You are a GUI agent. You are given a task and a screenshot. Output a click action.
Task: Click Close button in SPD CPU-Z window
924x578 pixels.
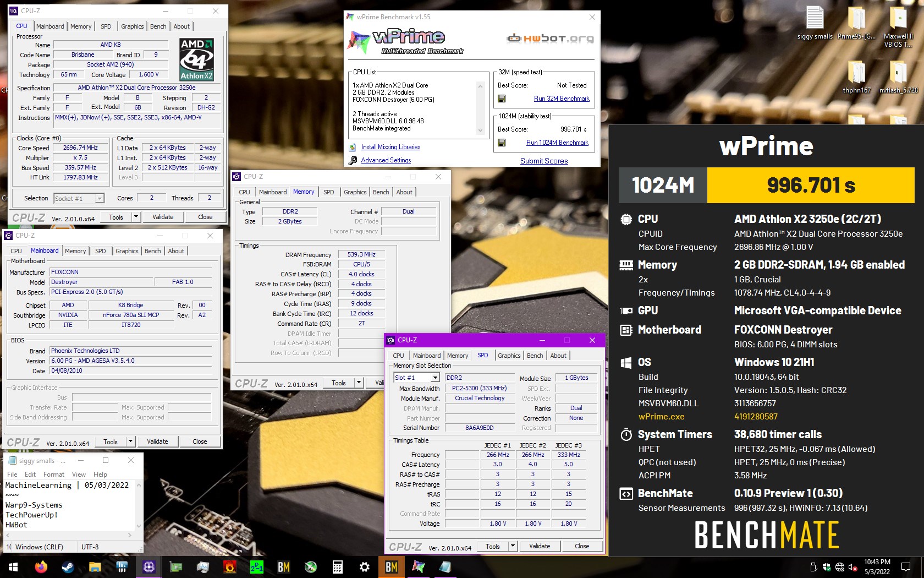click(x=582, y=546)
